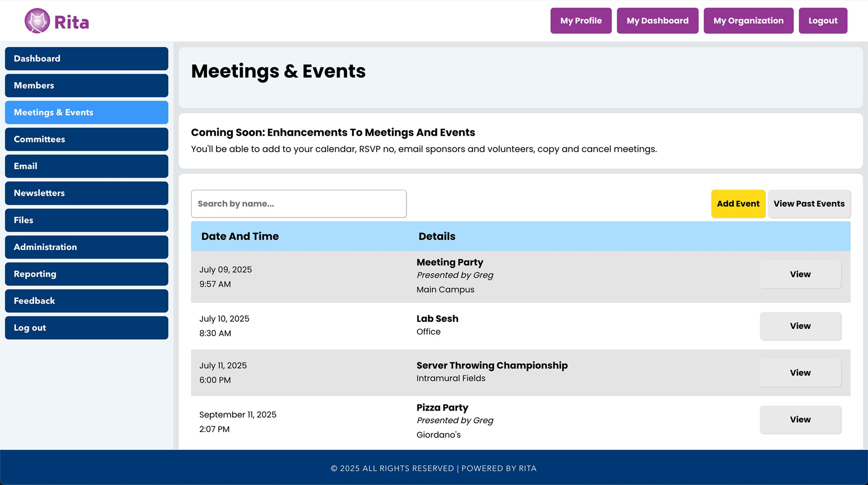This screenshot has height=485, width=868.
Task: Click Log out in the sidebar
Action: pos(86,328)
